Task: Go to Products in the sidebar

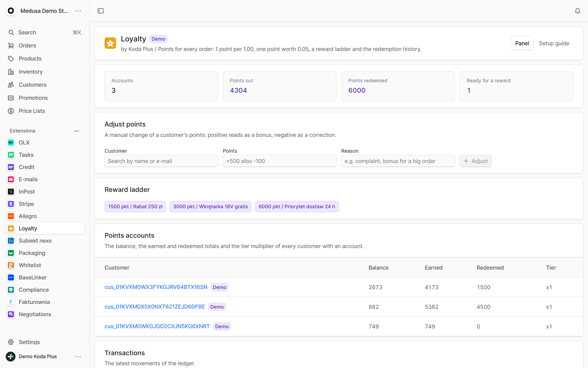Action: click(x=45, y=59)
